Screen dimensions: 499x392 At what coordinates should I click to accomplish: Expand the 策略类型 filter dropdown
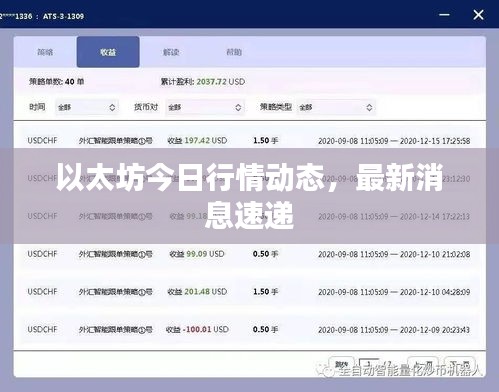(336, 107)
